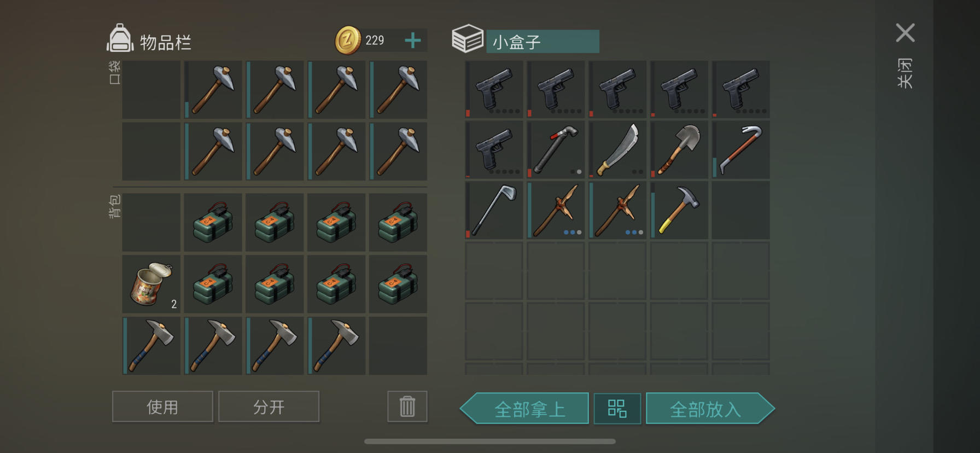Take all items with 全部拿上
Viewport: 980px width, 453px height.
tap(524, 408)
